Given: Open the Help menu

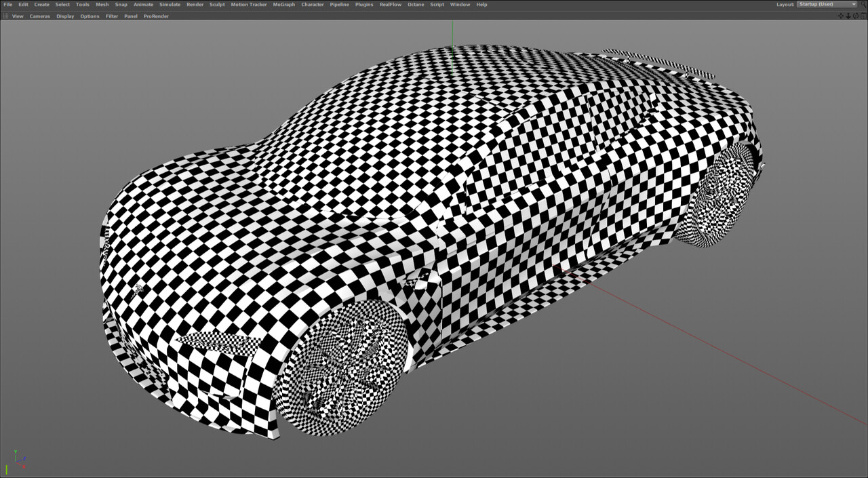Looking at the screenshot, I should (481, 4).
